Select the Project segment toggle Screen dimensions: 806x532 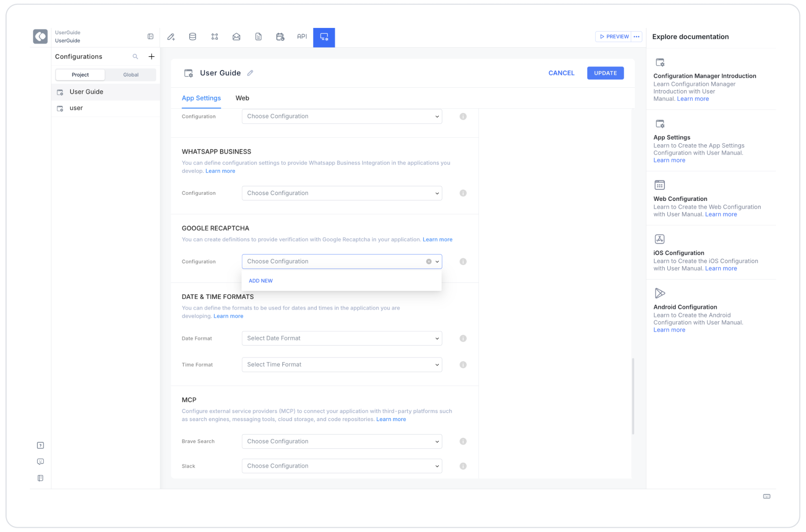(x=80, y=75)
